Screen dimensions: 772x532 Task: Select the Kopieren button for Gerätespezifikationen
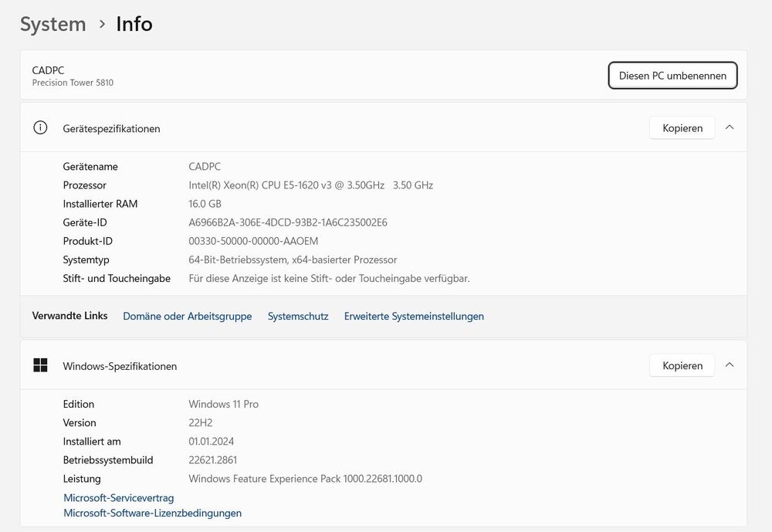tap(682, 127)
